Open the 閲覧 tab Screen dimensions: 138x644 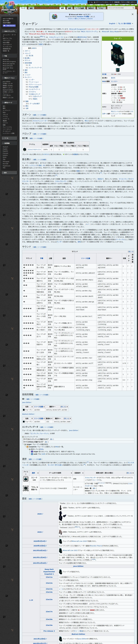pyautogui.click(x=62, y=8)
